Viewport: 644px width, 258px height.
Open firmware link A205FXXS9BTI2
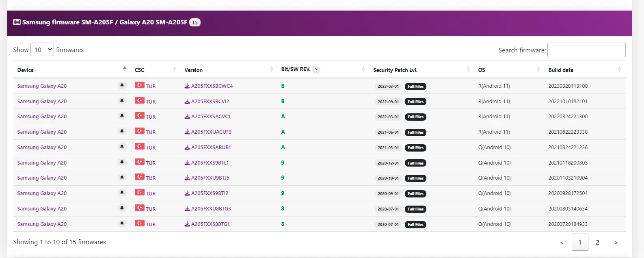tap(210, 193)
